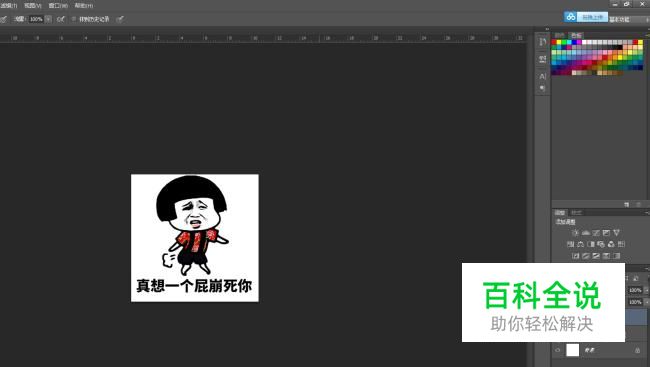Click the meme image on canvas
Image resolution: width=650 pixels, height=367 pixels.
[x=195, y=238]
